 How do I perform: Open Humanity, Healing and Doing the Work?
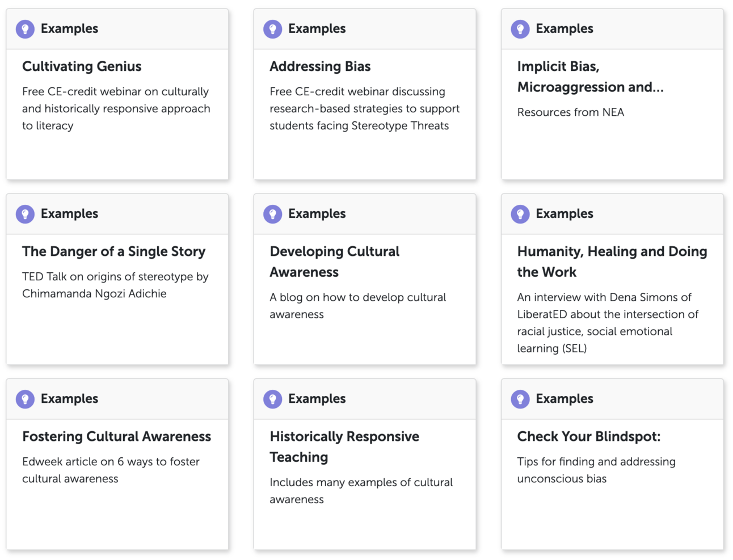pyautogui.click(x=612, y=262)
